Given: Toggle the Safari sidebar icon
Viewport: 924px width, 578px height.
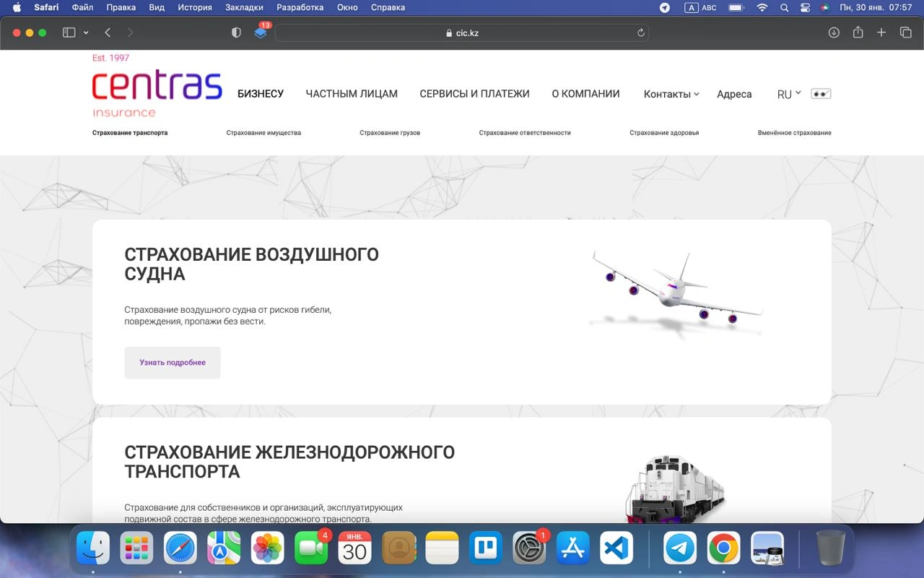Looking at the screenshot, I should (x=69, y=33).
